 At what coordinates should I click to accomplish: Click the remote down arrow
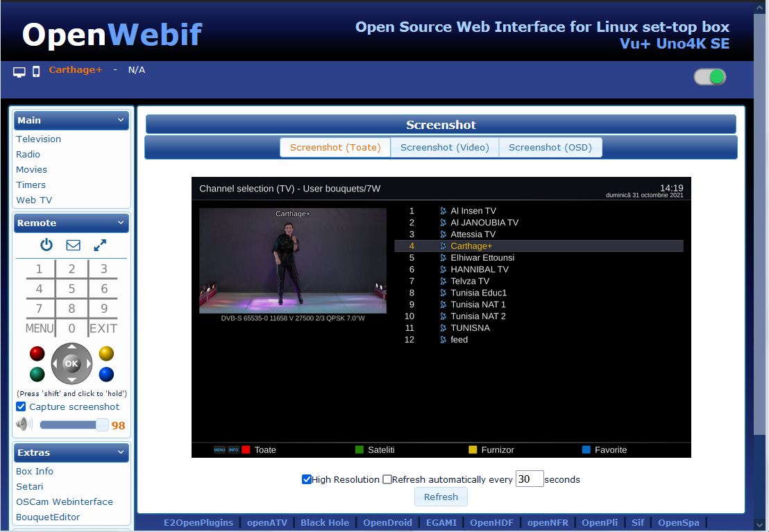[x=71, y=379]
